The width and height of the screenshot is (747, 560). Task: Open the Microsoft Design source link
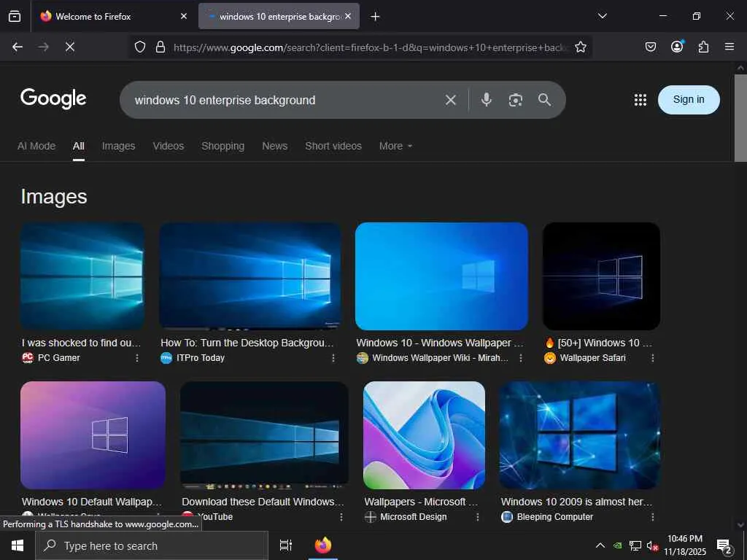coord(406,517)
